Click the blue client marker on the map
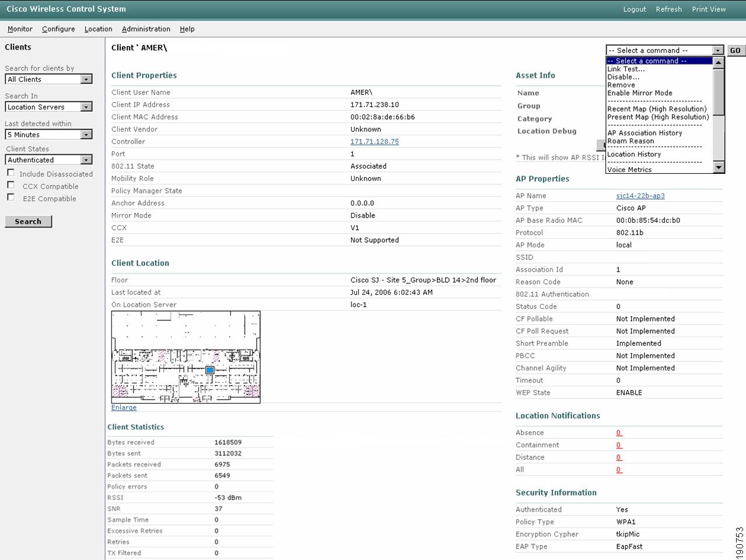The width and height of the screenshot is (746, 560). click(210, 370)
